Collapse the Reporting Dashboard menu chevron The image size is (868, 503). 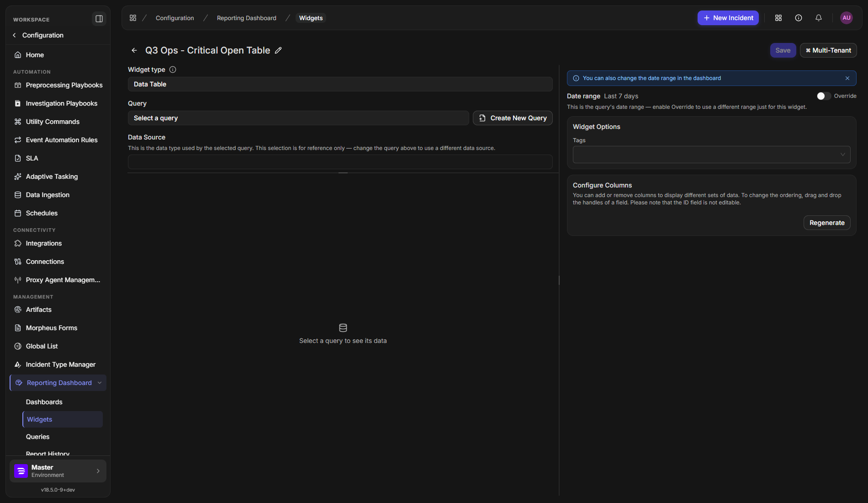[x=100, y=383]
